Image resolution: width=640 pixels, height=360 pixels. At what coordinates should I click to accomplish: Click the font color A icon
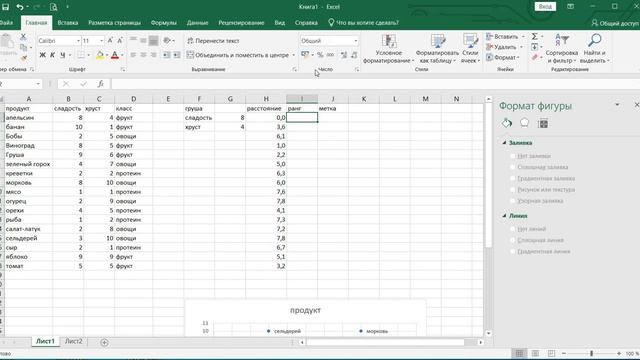[x=115, y=55]
